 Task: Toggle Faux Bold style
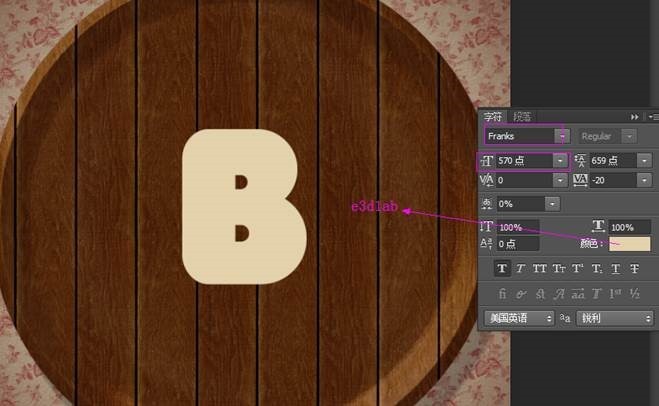(x=502, y=268)
